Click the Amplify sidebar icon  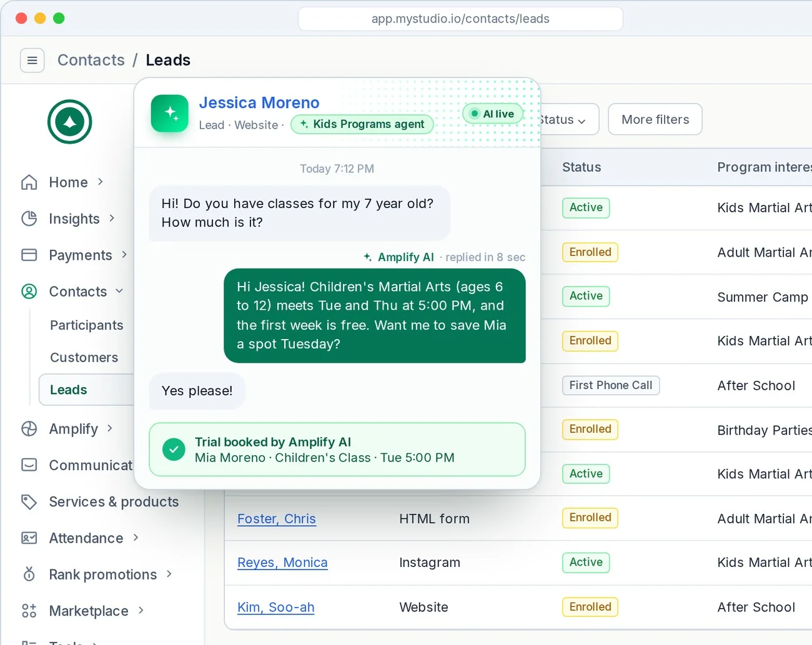click(29, 429)
